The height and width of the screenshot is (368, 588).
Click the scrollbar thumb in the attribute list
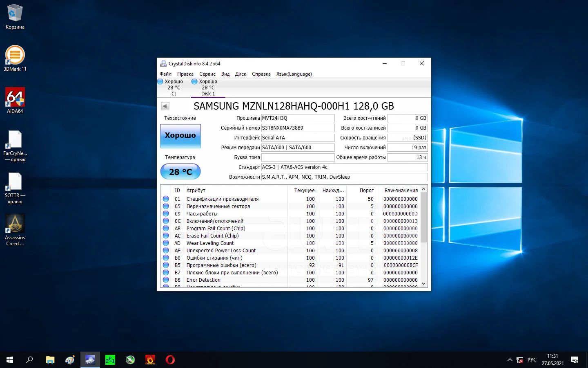(x=423, y=217)
